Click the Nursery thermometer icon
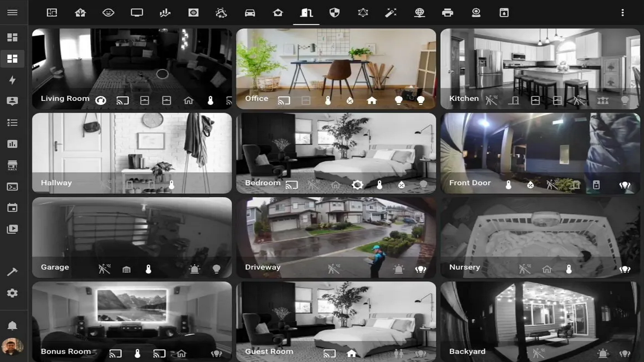Viewport: 644px width, 362px height. 569,269
